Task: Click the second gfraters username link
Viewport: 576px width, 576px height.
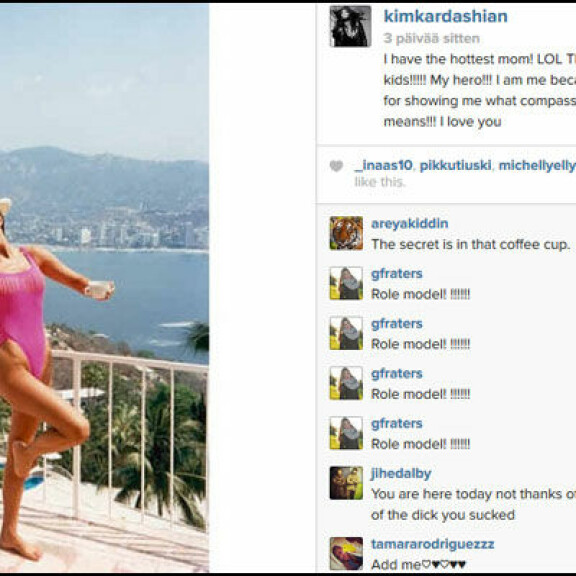Action: tap(397, 324)
